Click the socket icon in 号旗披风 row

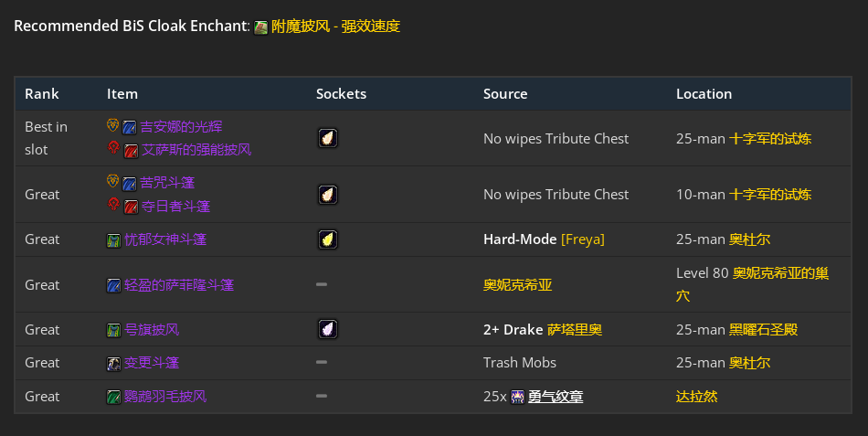pos(327,329)
